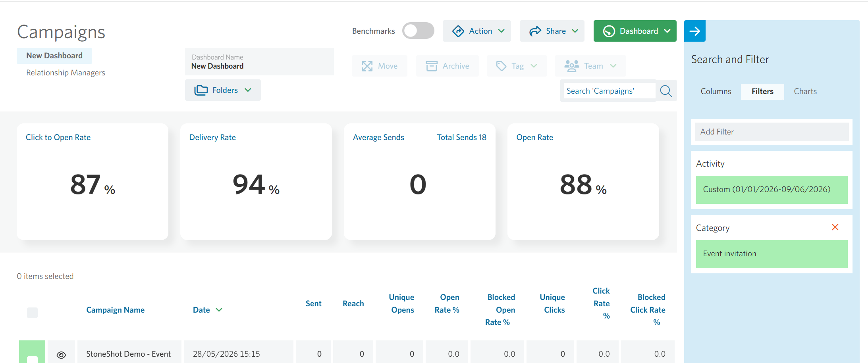Expand the Tag dropdown chevron
Image resolution: width=868 pixels, height=363 pixels.
[x=534, y=66]
